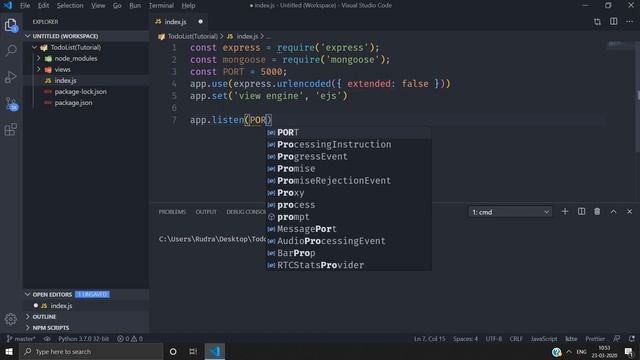
Task: Click the compare changes icon in editor toolbar
Action: [598, 22]
